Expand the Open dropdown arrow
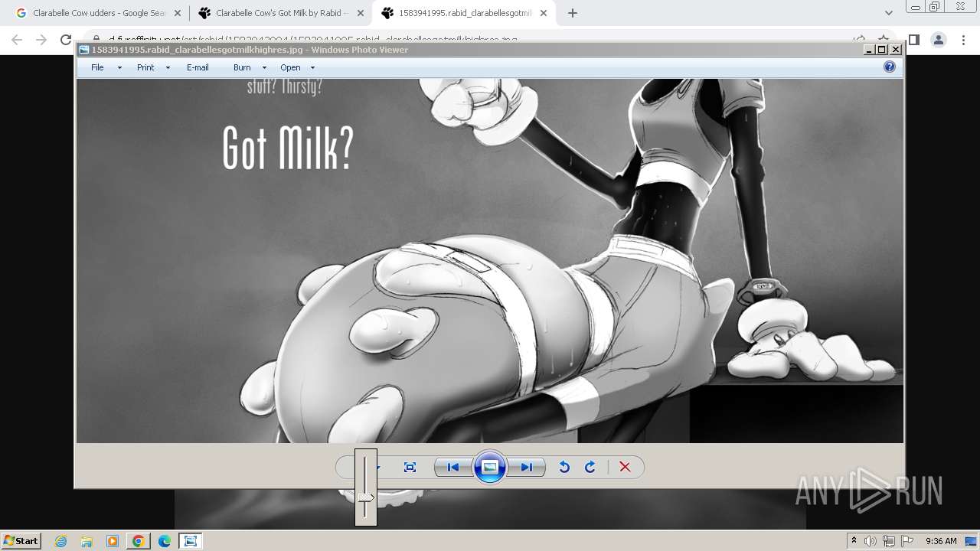This screenshot has height=551, width=980. click(x=312, y=68)
